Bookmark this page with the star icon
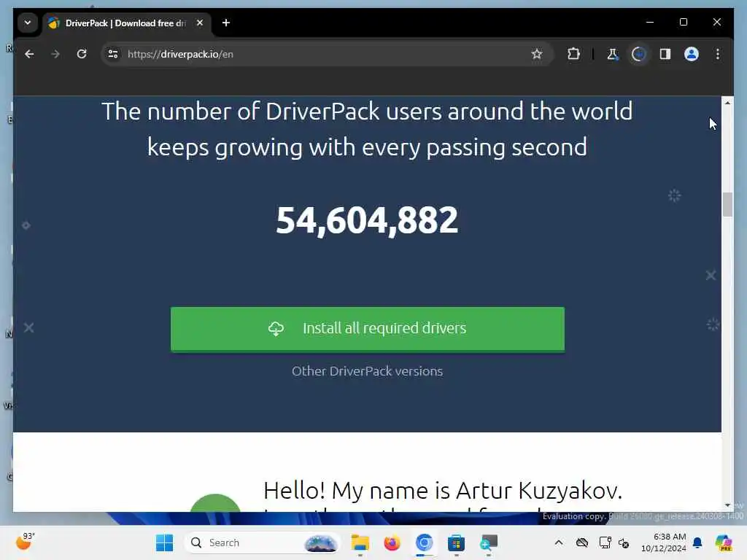 [x=537, y=54]
